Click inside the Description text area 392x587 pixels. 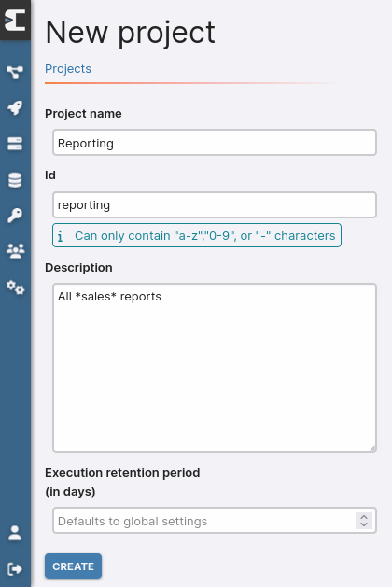click(215, 368)
